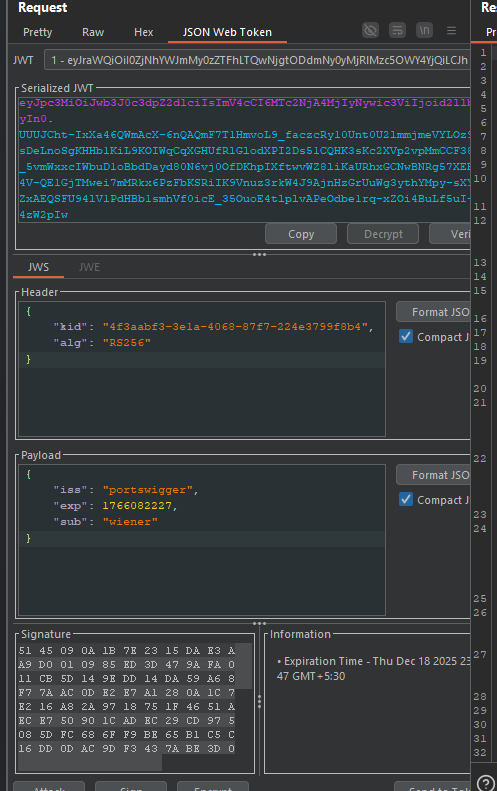The width and height of the screenshot is (497, 791).
Task: Click inside the Serialized JWT text area
Action: pos(244,159)
